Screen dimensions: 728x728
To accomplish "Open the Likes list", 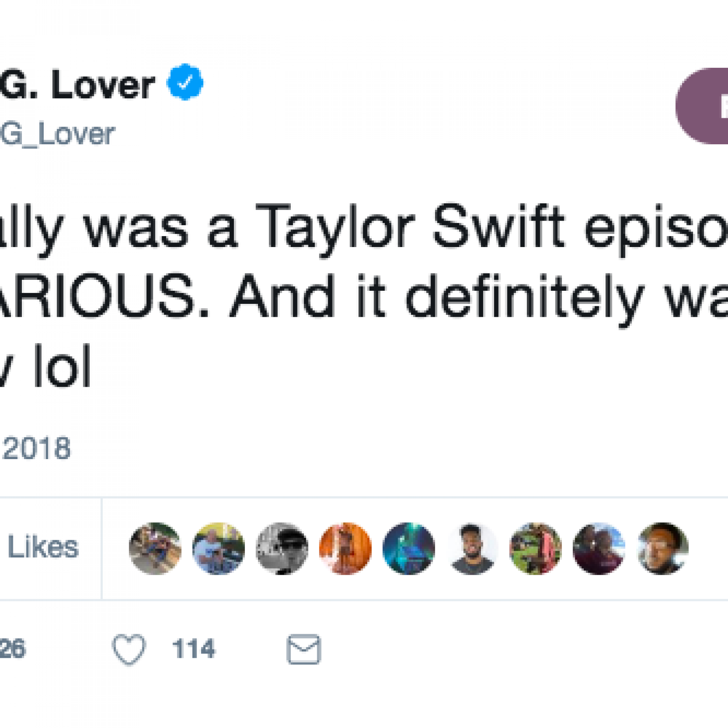I will click(43, 547).
